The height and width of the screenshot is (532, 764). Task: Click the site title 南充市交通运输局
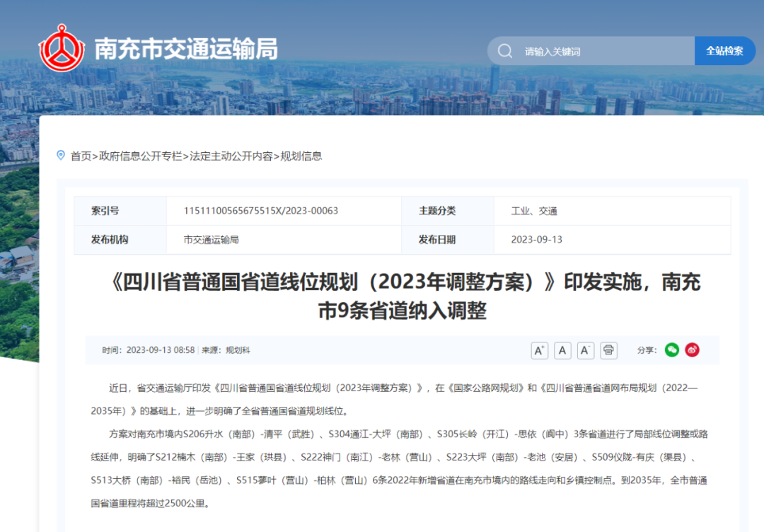[x=186, y=49]
